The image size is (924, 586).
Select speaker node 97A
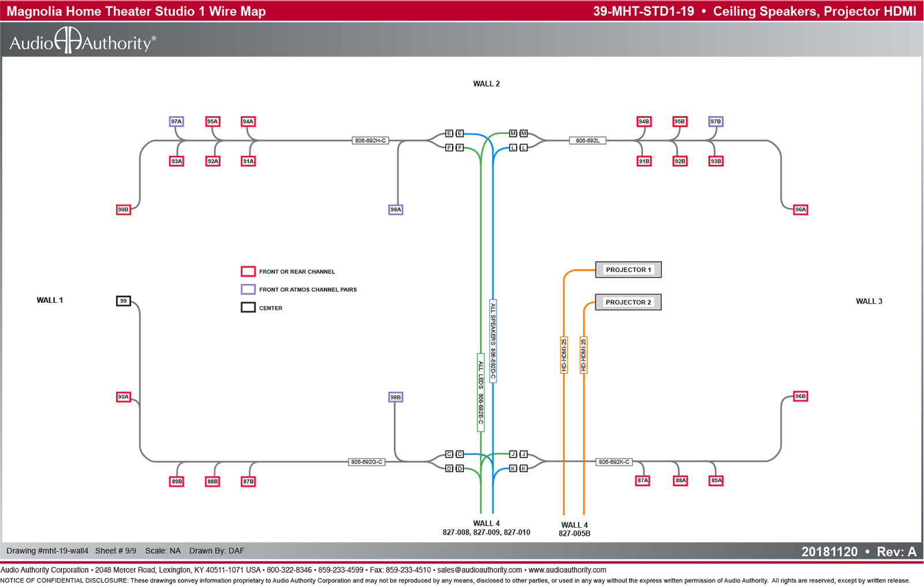pyautogui.click(x=176, y=121)
